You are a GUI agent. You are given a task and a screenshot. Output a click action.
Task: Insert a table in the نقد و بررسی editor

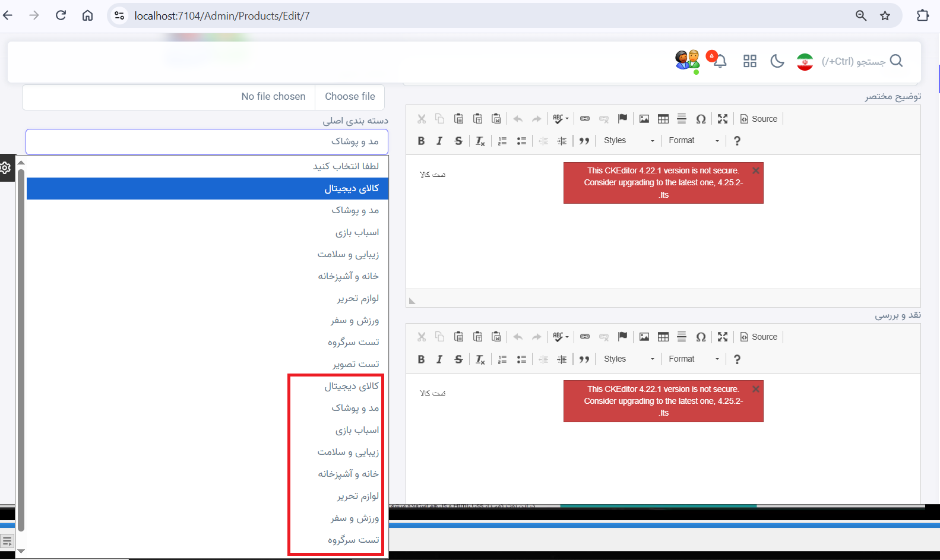(663, 337)
